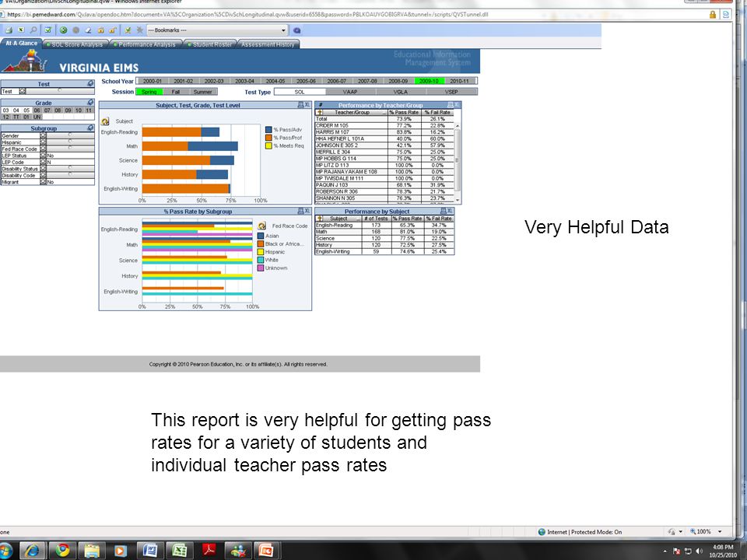Clear the Grade list box with its eraser icon

coord(90,103)
